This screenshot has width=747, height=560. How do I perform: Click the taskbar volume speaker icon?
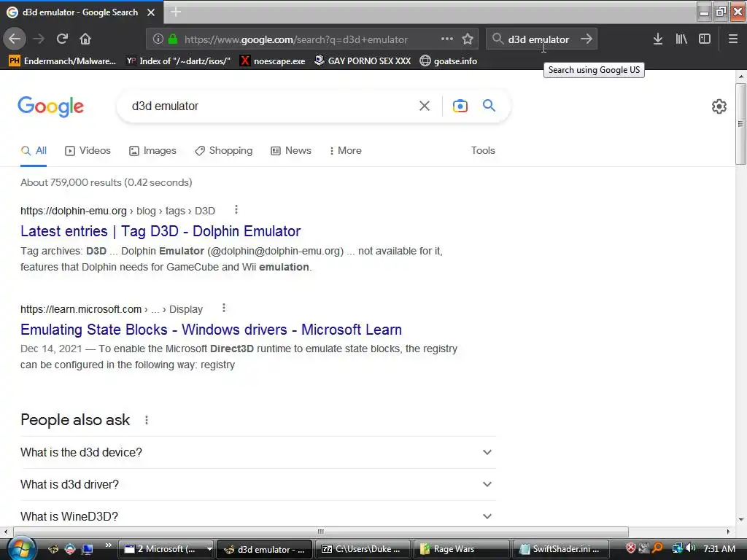click(690, 548)
